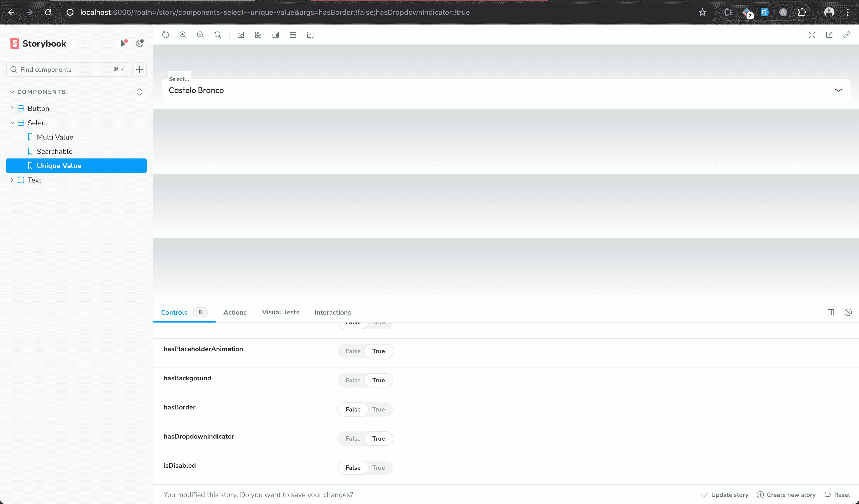Image resolution: width=859 pixels, height=504 pixels.
Task: Enter full screen mode icon
Action: [812, 35]
